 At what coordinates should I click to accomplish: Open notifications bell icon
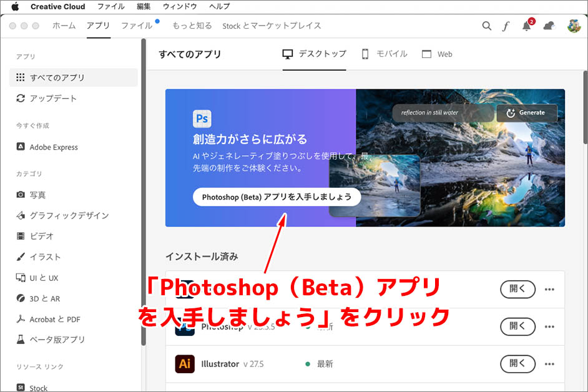pyautogui.click(x=526, y=26)
